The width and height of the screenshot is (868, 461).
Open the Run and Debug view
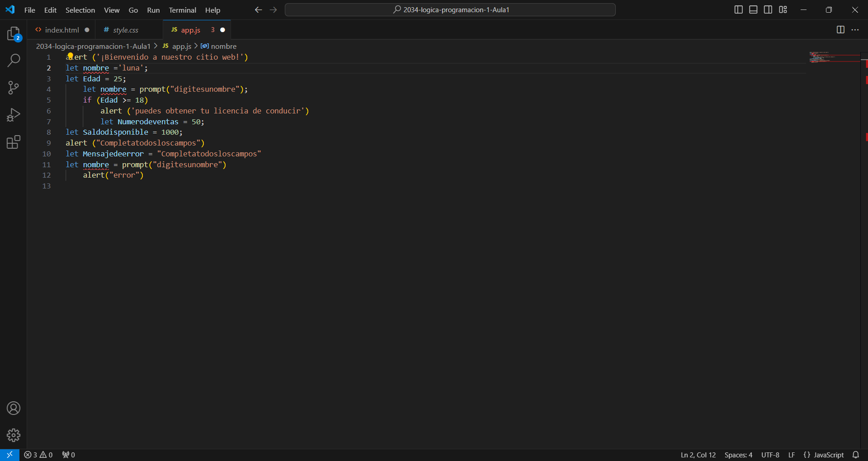14,115
